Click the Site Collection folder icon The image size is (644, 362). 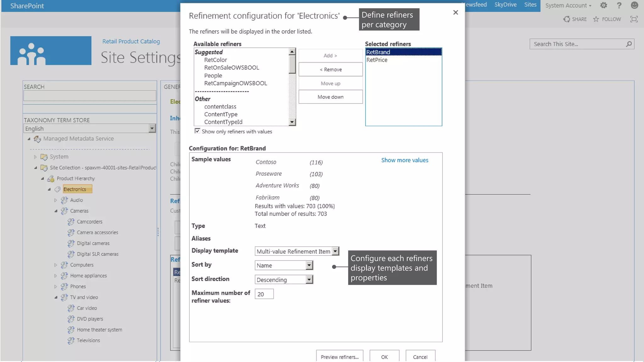(x=44, y=168)
